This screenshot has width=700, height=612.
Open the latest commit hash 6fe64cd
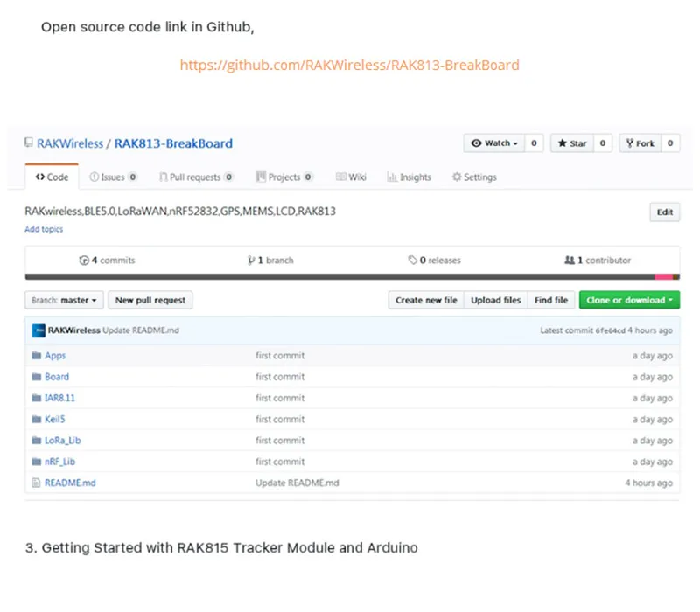point(610,330)
